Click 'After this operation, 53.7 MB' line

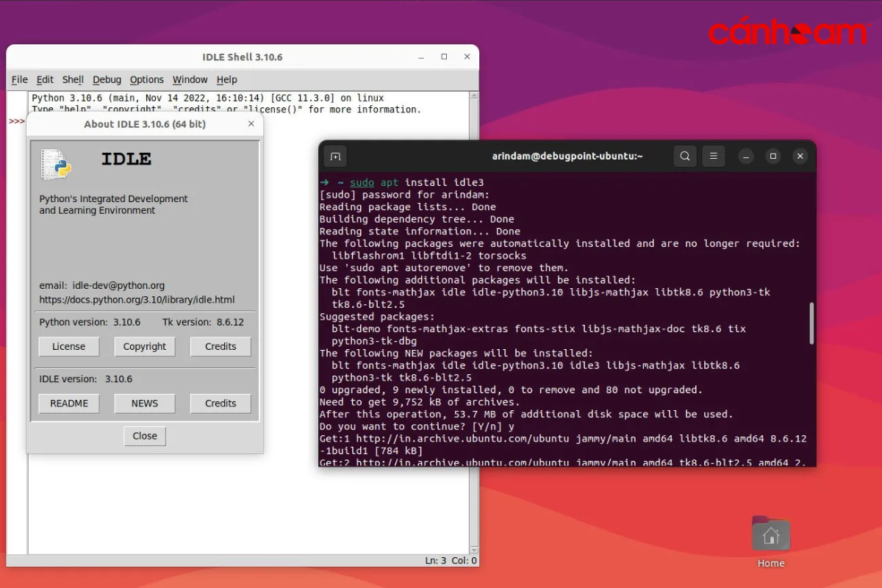(526, 414)
